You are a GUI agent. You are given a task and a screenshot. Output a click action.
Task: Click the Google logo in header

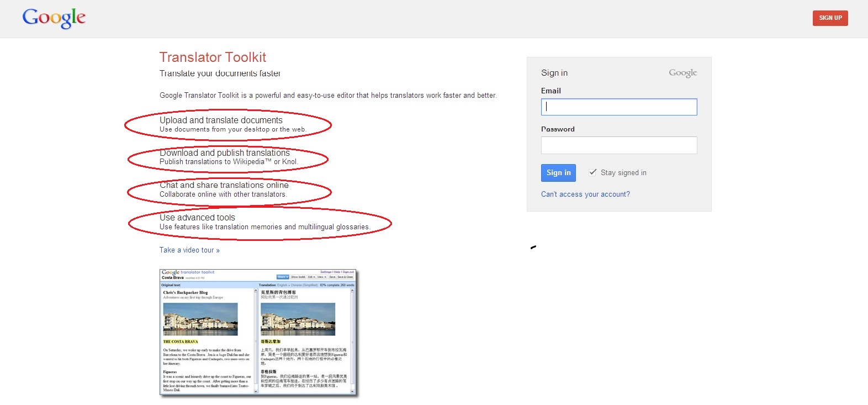pos(54,18)
